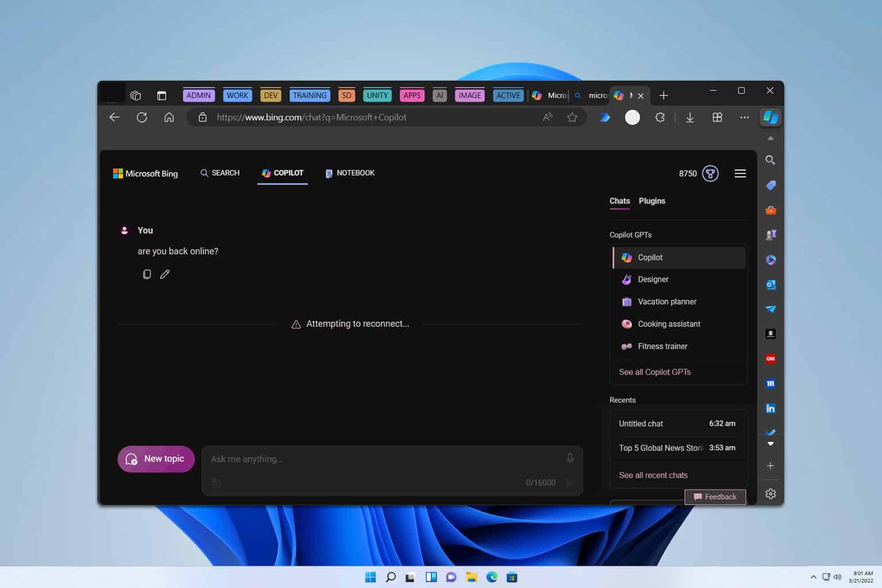Click the Edge sidebar search icon
Screen dimensions: 882x588
(771, 160)
